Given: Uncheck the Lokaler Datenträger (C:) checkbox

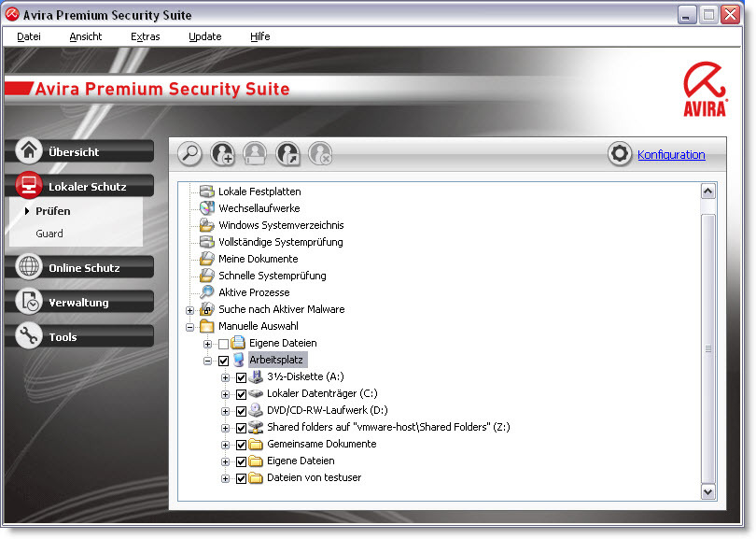Looking at the screenshot, I should click(x=241, y=395).
